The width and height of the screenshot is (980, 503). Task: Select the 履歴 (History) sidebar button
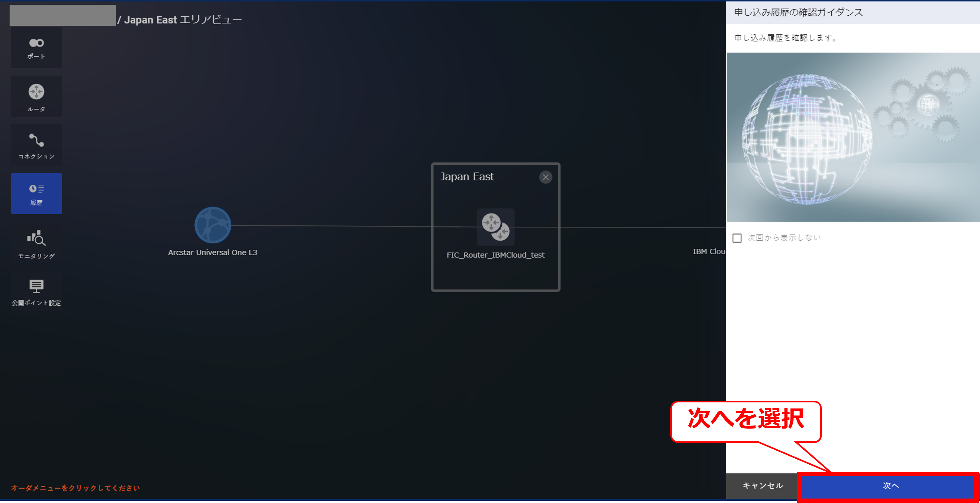36,194
